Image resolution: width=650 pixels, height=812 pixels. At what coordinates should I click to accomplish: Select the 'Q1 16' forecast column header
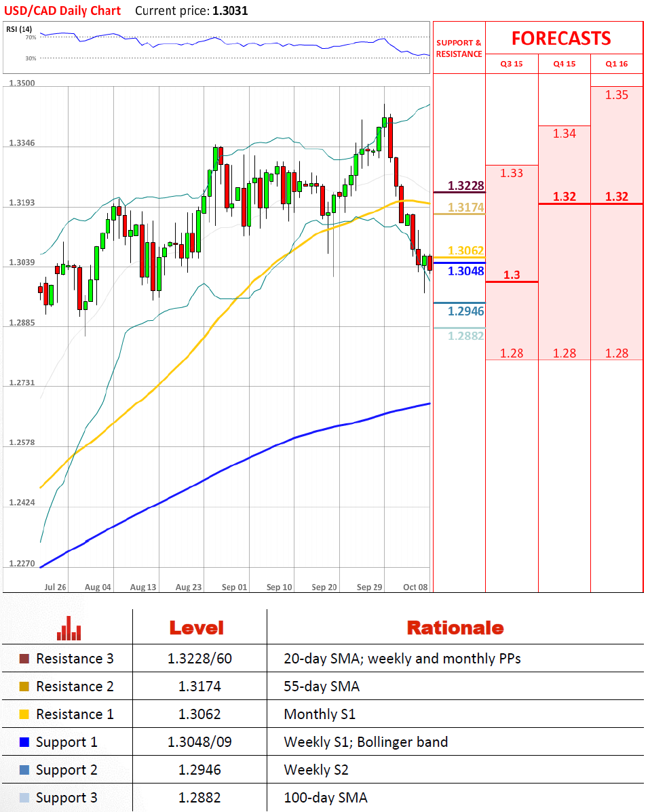(x=616, y=64)
